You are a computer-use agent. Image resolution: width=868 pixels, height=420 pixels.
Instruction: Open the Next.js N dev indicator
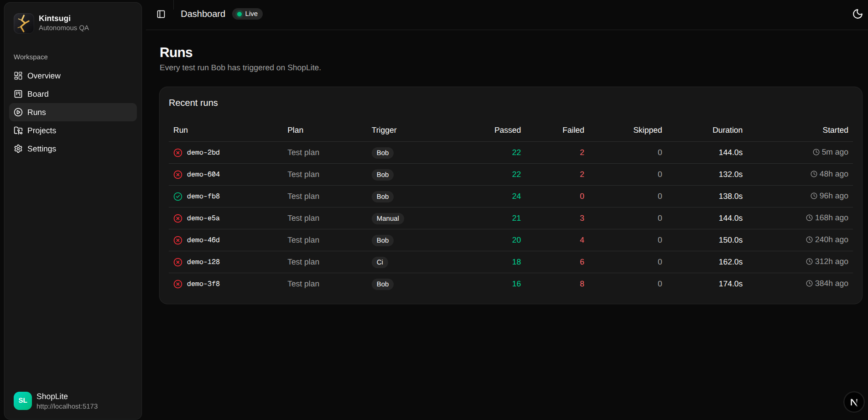tap(854, 402)
